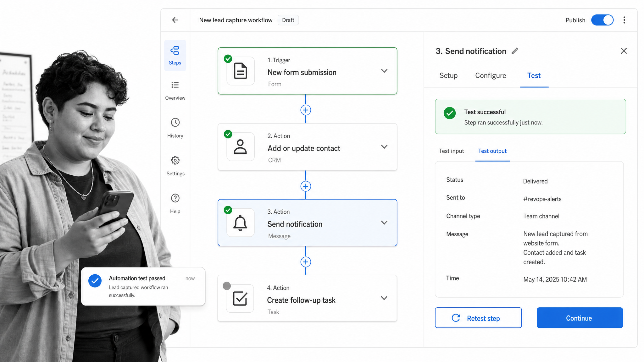This screenshot has width=644, height=362.
Task: Click the workflow title New lead capture workflow
Action: 236,20
